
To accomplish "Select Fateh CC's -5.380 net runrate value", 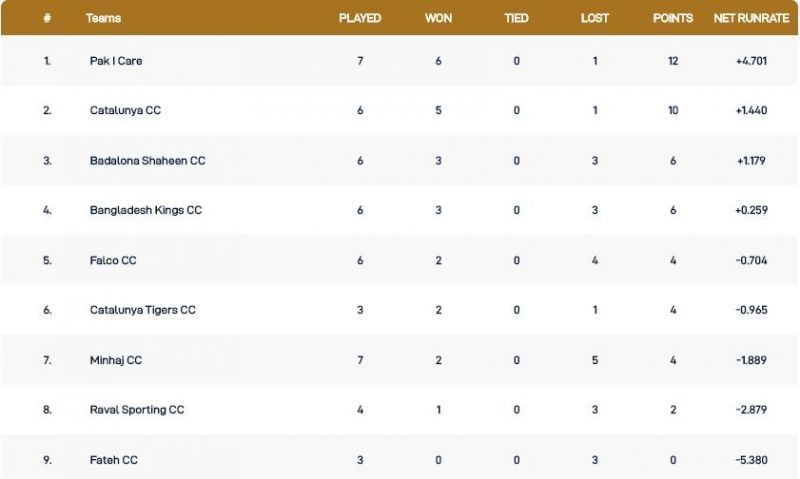I will 752,460.
